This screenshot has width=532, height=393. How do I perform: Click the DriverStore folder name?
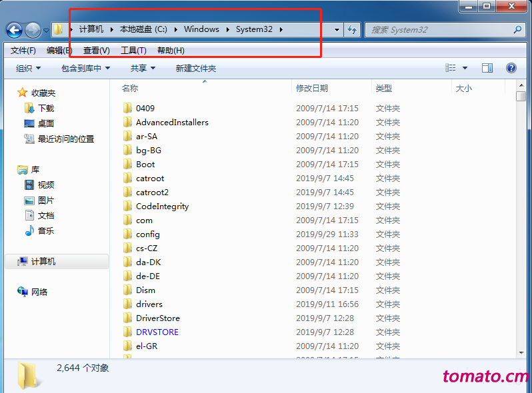(158, 318)
